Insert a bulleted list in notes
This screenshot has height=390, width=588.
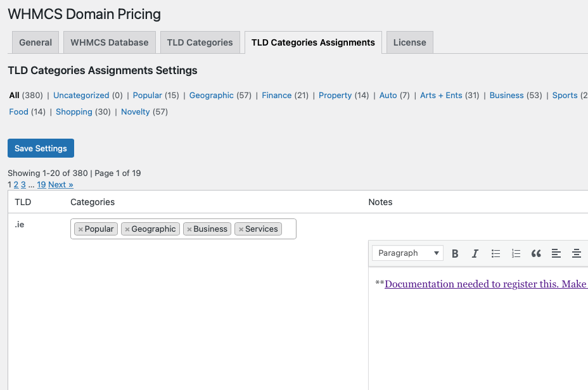tap(495, 254)
